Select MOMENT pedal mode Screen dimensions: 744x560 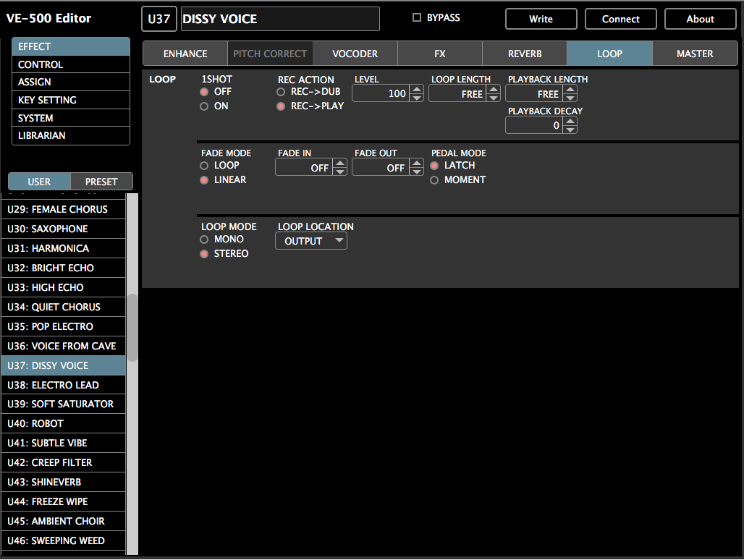434,180
